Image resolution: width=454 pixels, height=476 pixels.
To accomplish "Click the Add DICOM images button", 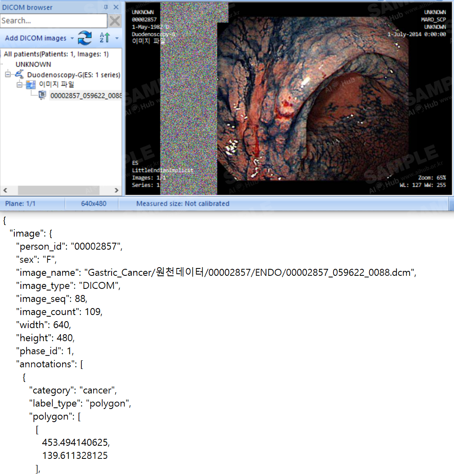I will [x=36, y=38].
